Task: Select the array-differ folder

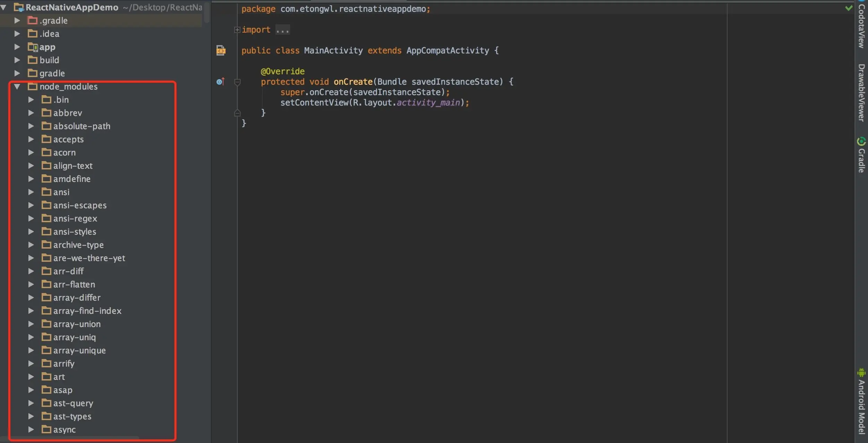Action: 77,298
